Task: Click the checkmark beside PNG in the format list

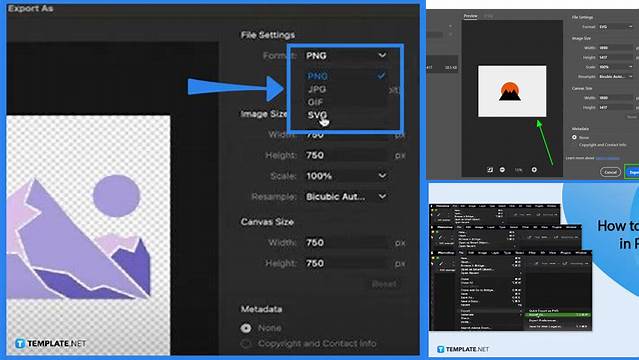Action: tap(381, 76)
